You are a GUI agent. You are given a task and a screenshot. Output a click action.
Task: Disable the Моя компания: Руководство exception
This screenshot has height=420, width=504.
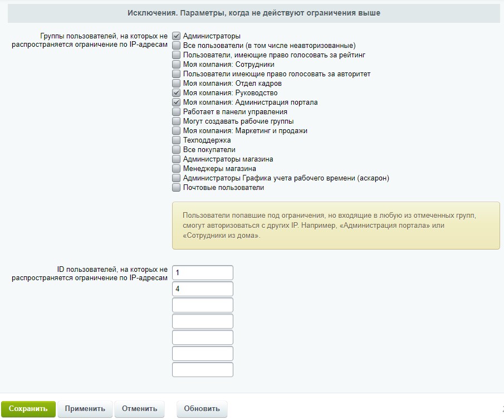[175, 92]
